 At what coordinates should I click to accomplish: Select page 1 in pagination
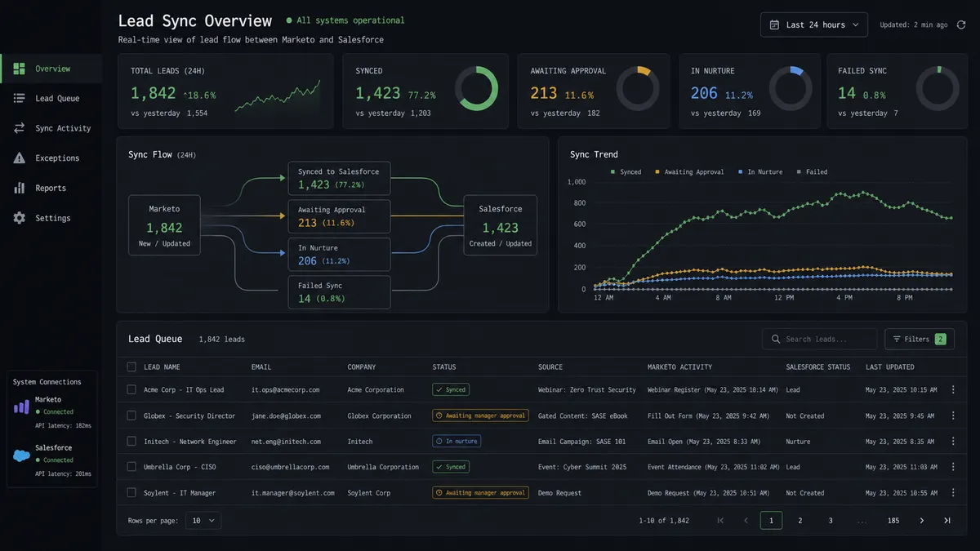(x=771, y=520)
